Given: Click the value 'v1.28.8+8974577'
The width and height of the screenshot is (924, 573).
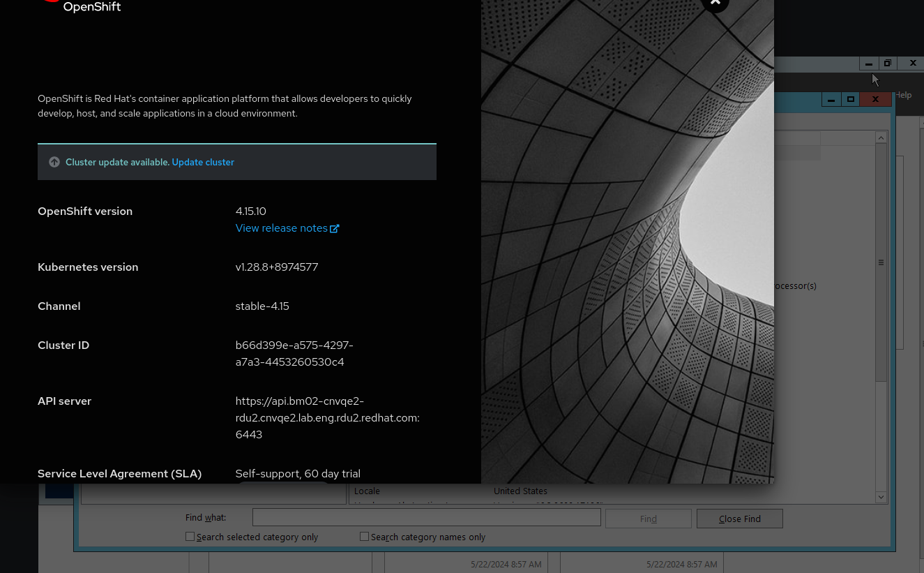Looking at the screenshot, I should pyautogui.click(x=277, y=267).
